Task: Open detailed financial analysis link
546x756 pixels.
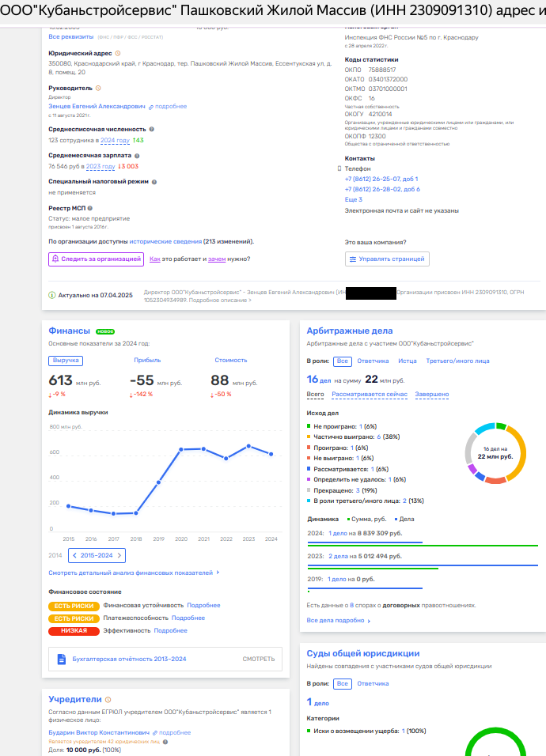Action: coord(134,573)
